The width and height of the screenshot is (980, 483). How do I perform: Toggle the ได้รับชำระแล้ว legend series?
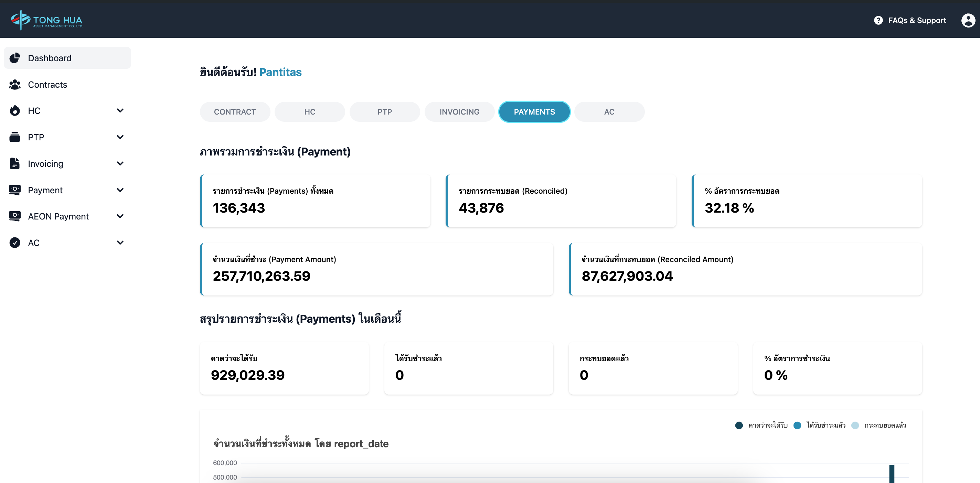(825, 425)
